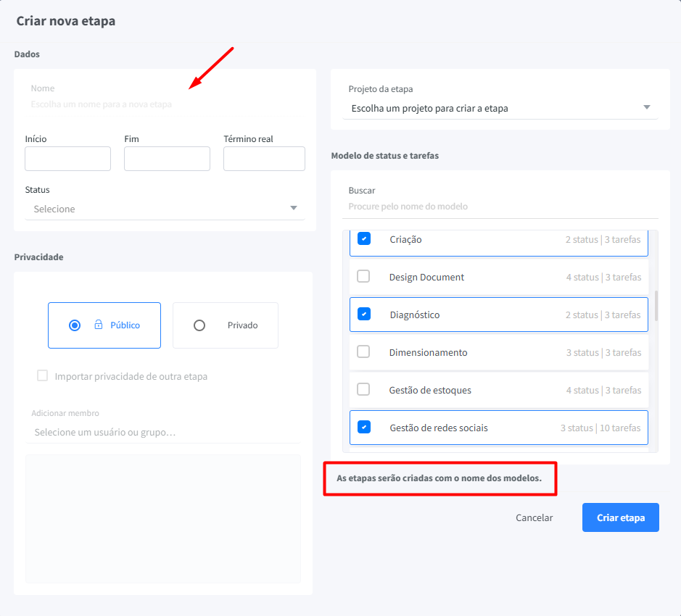This screenshot has height=616, width=681.
Task: Click the Fim date field
Action: tap(168, 159)
